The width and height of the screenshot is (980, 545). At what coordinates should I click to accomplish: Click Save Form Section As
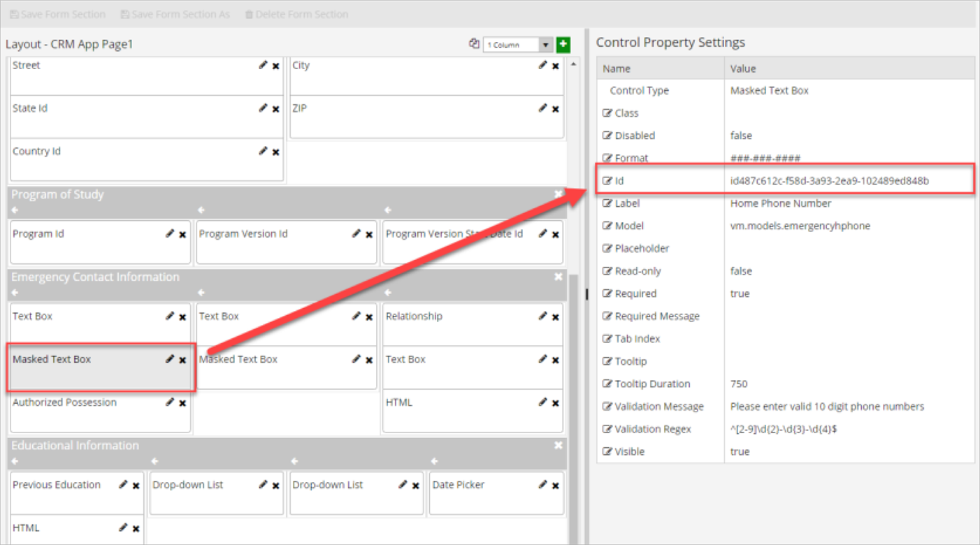175,14
